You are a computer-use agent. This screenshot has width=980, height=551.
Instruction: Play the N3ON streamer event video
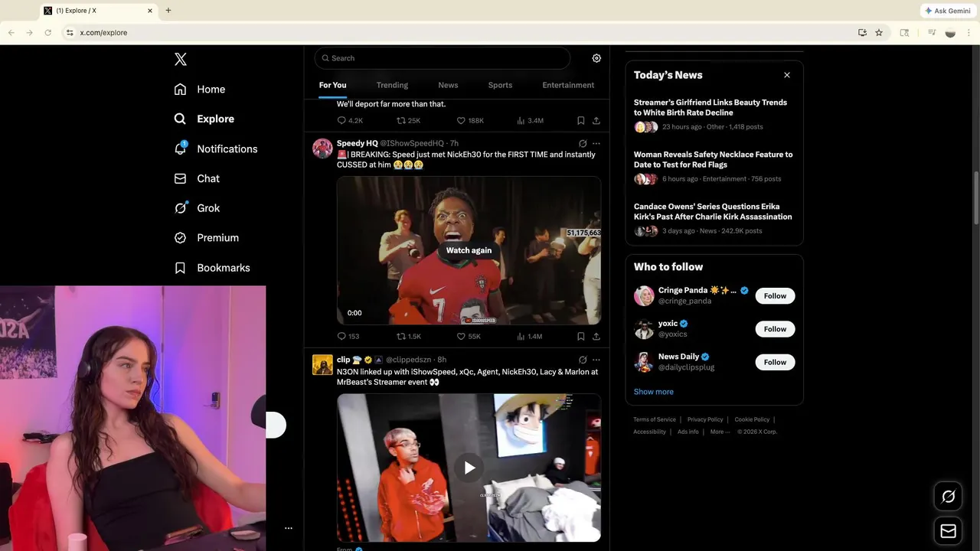(469, 468)
